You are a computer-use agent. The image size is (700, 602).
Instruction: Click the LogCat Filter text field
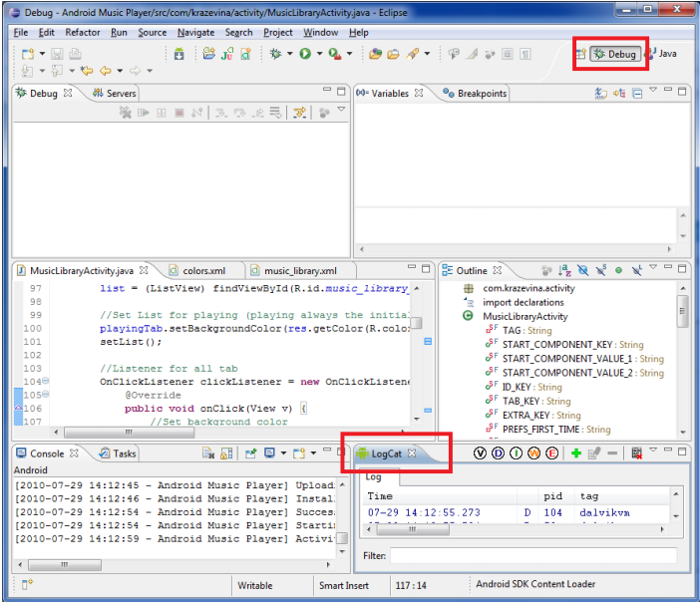[x=532, y=555]
